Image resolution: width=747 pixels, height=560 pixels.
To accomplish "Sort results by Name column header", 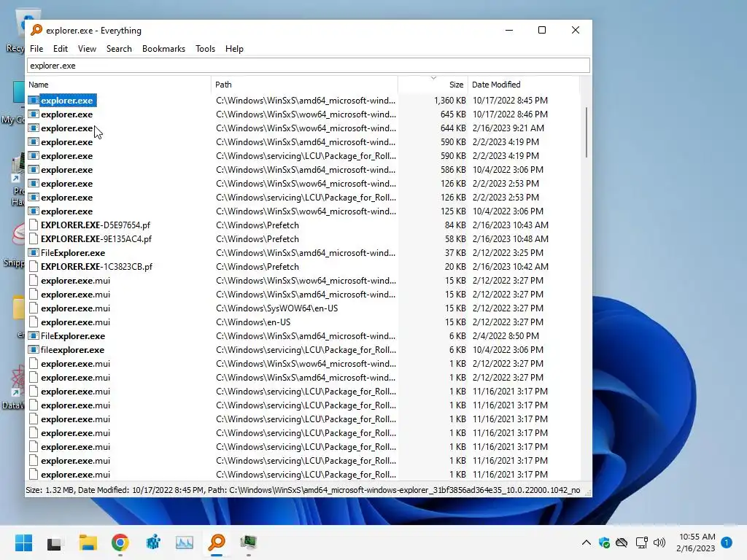I will (118, 85).
